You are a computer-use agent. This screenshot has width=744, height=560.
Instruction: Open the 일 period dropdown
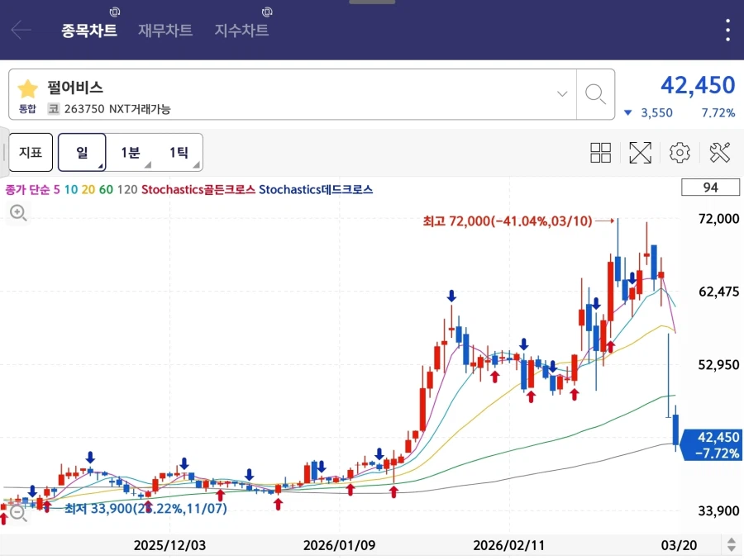[82, 152]
